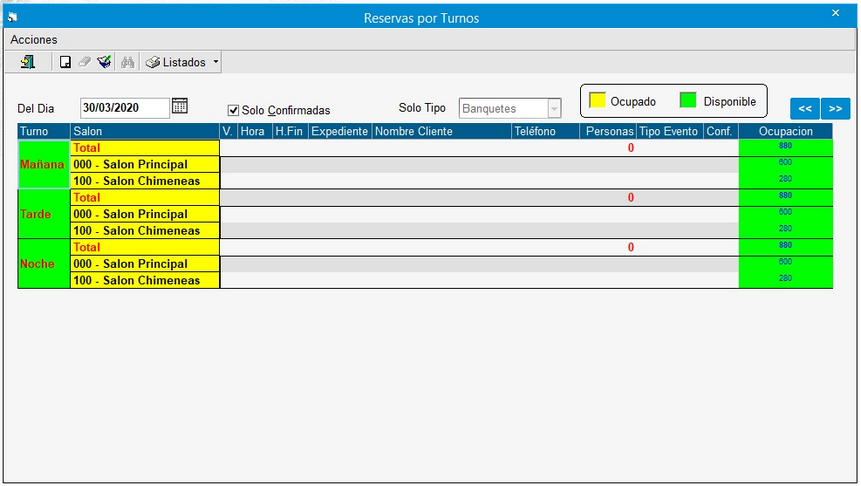Select the Tarde shift cell

click(44, 214)
